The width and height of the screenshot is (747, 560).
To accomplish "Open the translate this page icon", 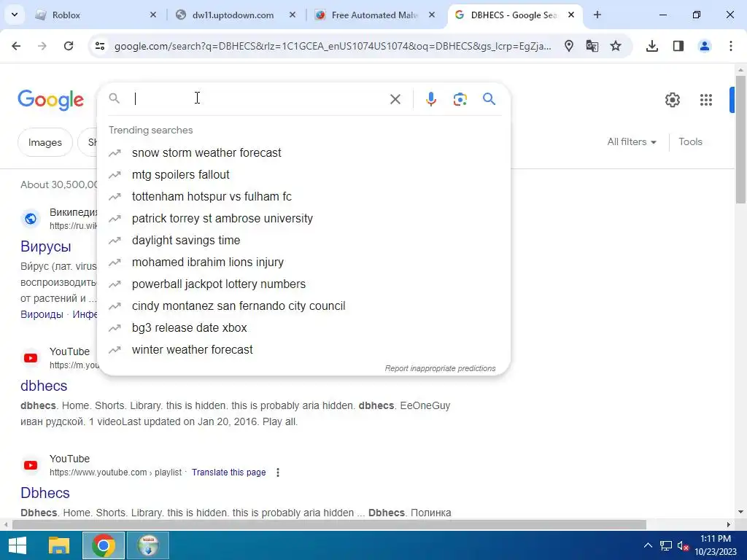I will [592, 46].
